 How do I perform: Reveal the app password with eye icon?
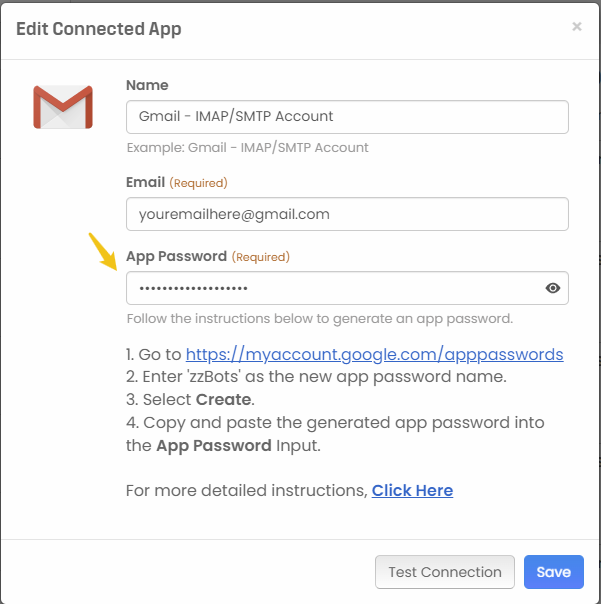552,288
